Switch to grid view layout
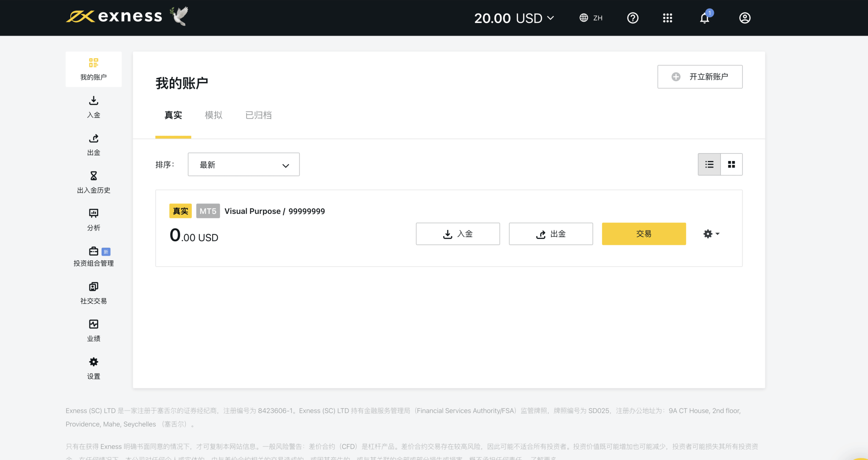Image resolution: width=868 pixels, height=460 pixels. point(731,164)
